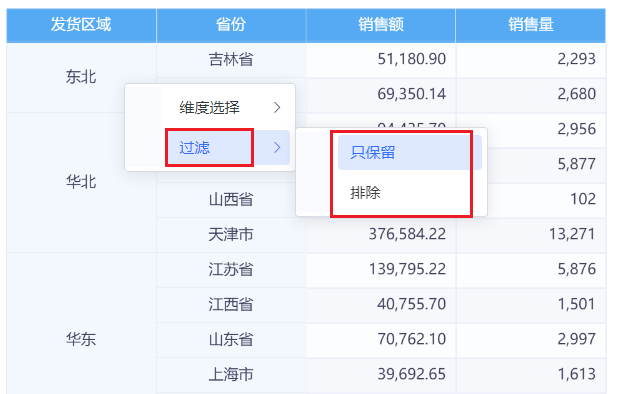Select the 山西省 province cell
This screenshot has height=394, width=618.
coord(231,199)
